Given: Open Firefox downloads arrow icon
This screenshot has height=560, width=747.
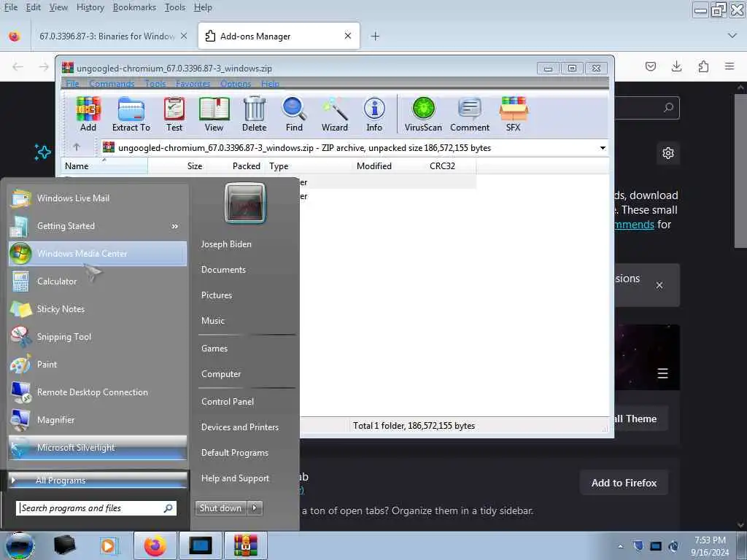Looking at the screenshot, I should click(x=676, y=66).
